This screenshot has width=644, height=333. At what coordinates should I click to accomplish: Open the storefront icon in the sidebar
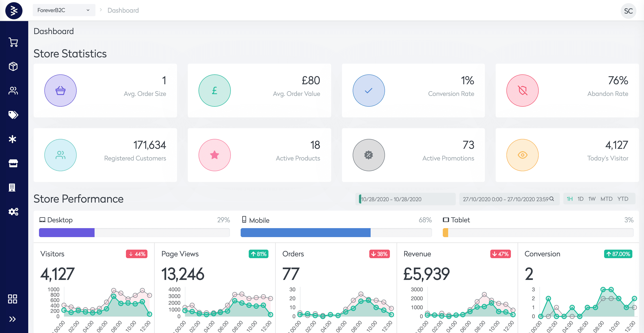(x=13, y=163)
